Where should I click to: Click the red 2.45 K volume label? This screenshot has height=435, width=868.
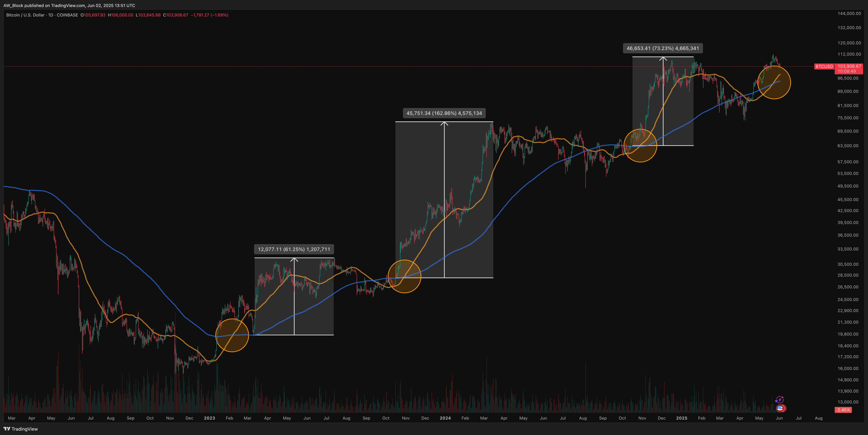tap(843, 410)
